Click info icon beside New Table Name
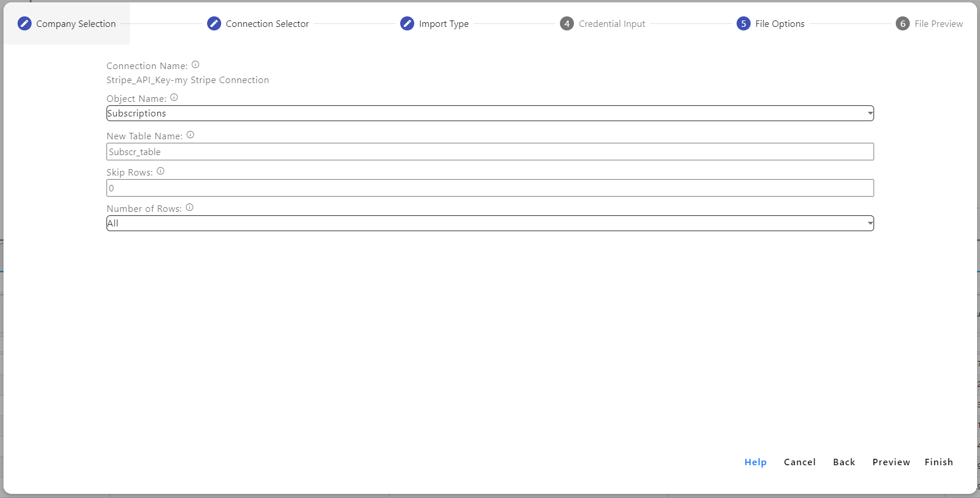Viewport: 980px width, 498px height. 190,135
